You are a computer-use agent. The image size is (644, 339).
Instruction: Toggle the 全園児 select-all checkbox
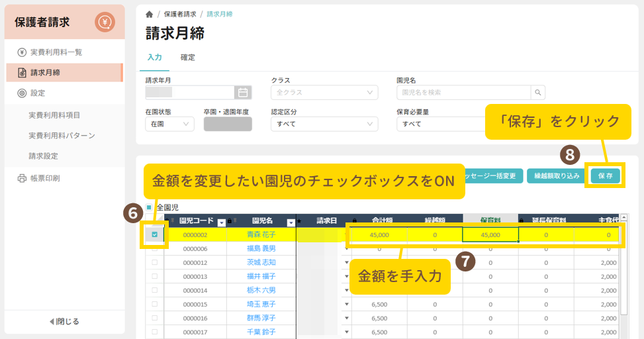[x=149, y=207]
